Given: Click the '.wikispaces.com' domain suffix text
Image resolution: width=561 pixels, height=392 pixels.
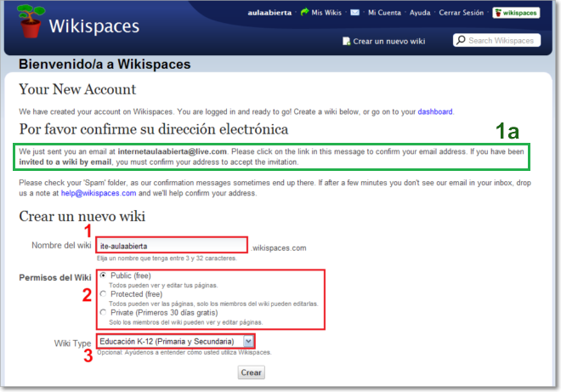Looking at the screenshot, I should click(279, 248).
